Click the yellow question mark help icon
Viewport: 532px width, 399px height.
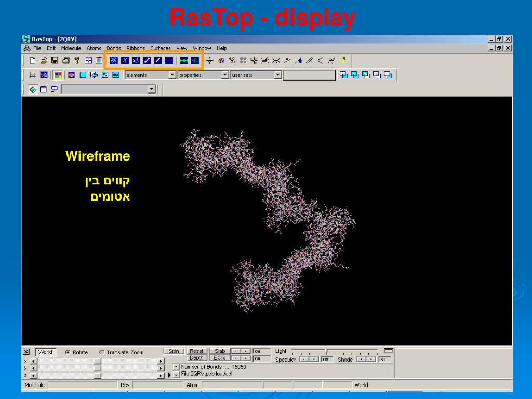(x=77, y=61)
